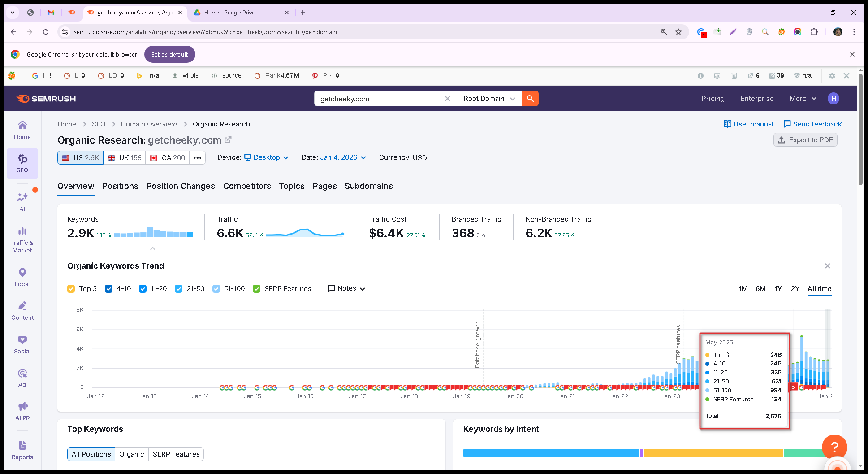The height and width of the screenshot is (474, 868).
Task: Open the Reports sidebar section
Action: coord(22,450)
